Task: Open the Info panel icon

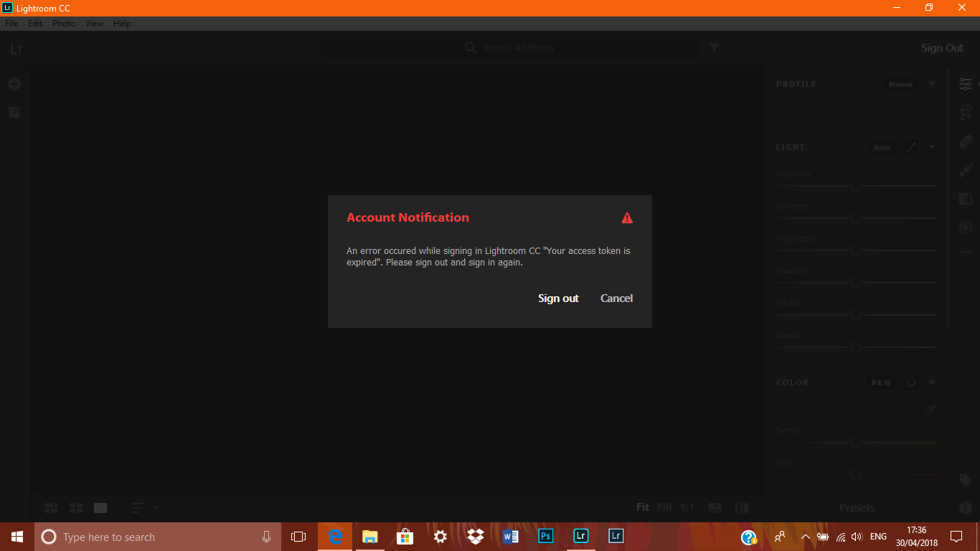Action: click(x=966, y=507)
